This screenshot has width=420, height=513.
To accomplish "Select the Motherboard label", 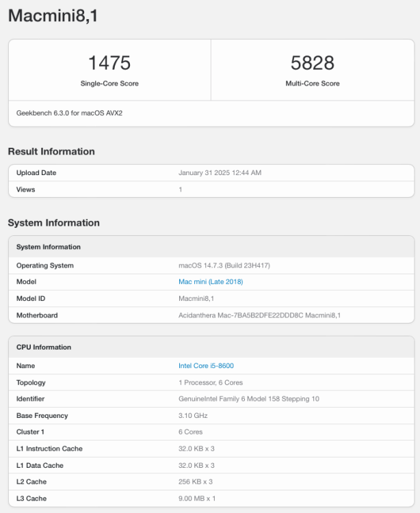I will click(x=37, y=315).
